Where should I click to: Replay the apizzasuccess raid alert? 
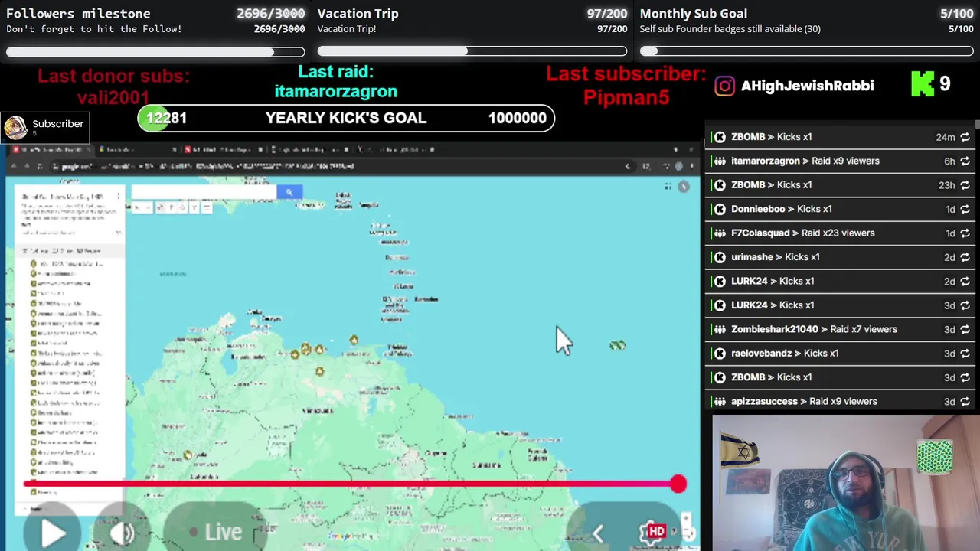(x=965, y=402)
